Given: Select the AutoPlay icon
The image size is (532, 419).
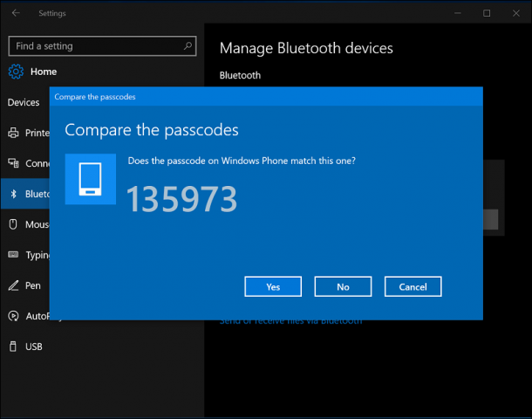Looking at the screenshot, I should click(13, 316).
